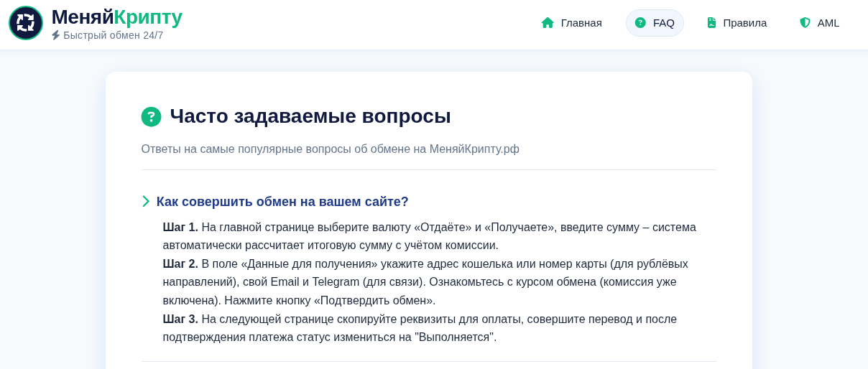Click the line 'автоматически рассчитает итоговую сумму'

(x=331, y=246)
